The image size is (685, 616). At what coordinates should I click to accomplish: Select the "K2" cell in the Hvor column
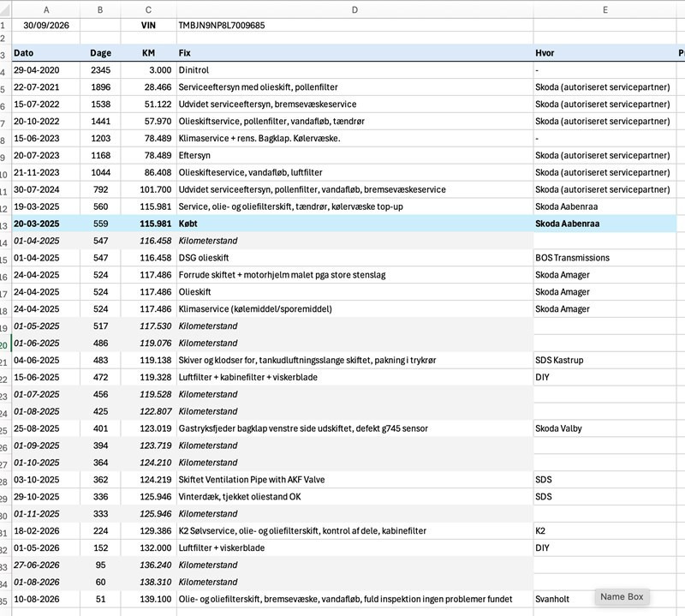coord(605,530)
